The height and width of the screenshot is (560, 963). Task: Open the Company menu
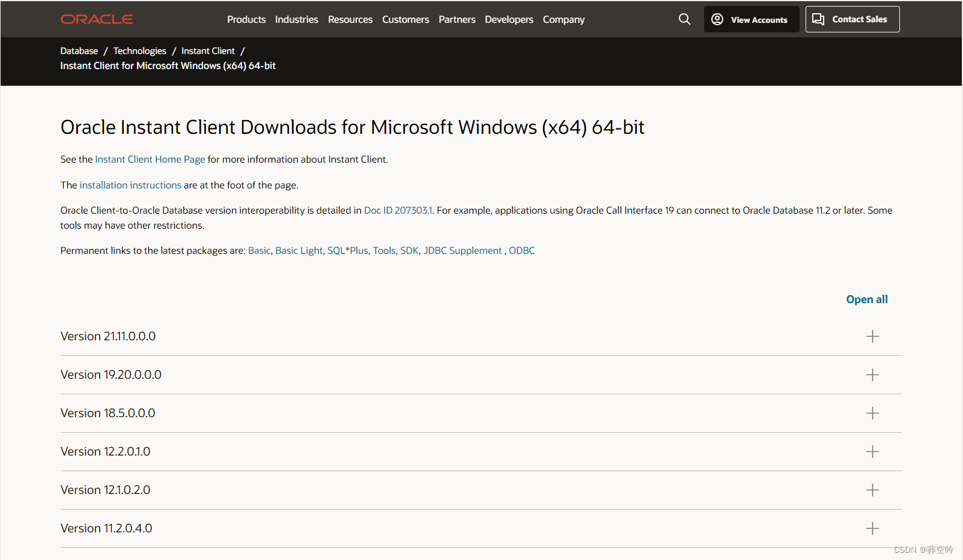[564, 19]
